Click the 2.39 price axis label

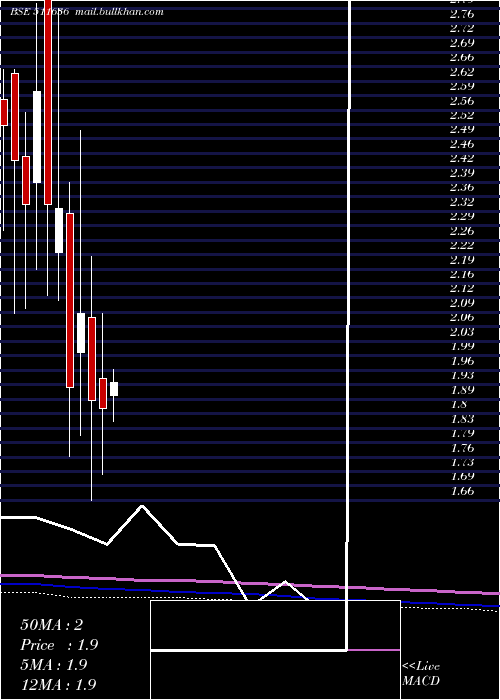click(x=462, y=173)
